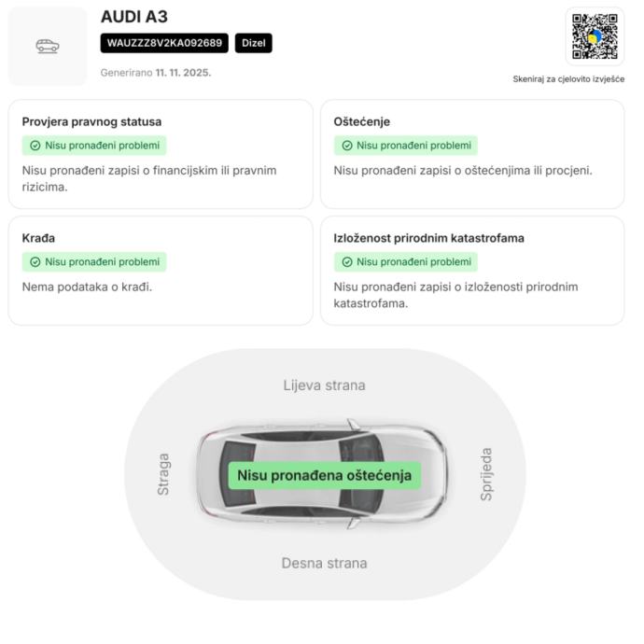Screen dimensions: 644x644
Task: Click the QR code image
Action: pyautogui.click(x=595, y=36)
